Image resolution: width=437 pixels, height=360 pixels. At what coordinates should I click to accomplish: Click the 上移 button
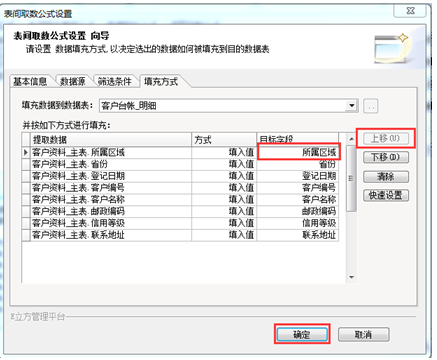tap(386, 138)
